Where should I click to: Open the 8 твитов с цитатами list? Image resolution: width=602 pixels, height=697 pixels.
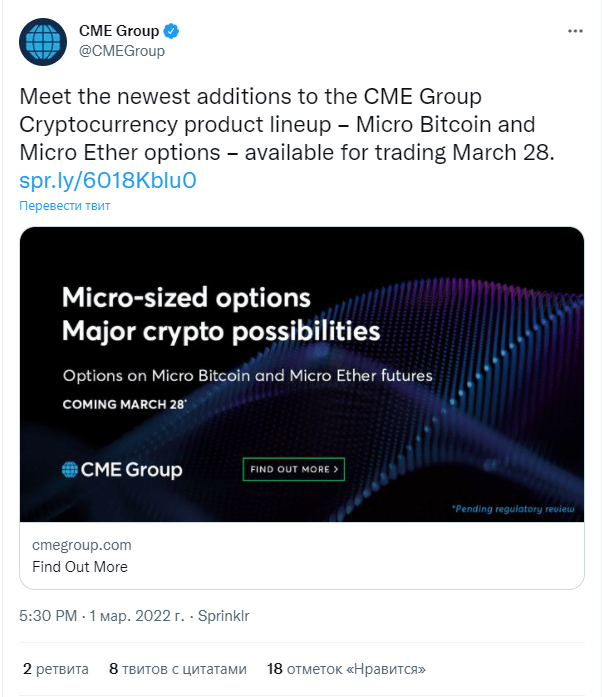(x=178, y=669)
